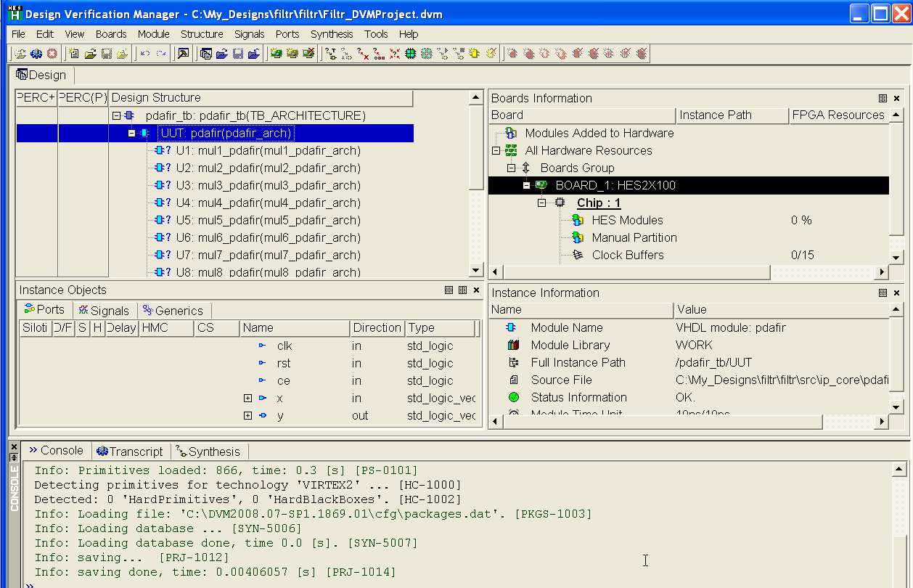Select Modules Added to Hardware item
This screenshot has height=588, width=913.
[599, 133]
